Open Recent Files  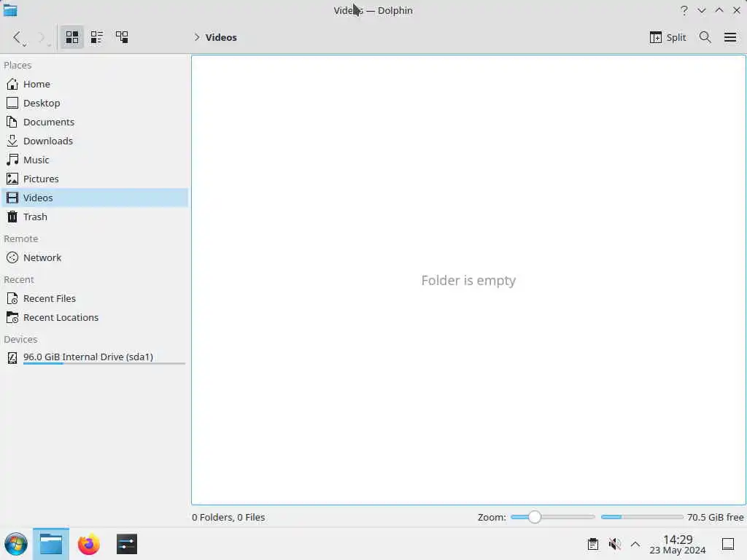(94, 298)
